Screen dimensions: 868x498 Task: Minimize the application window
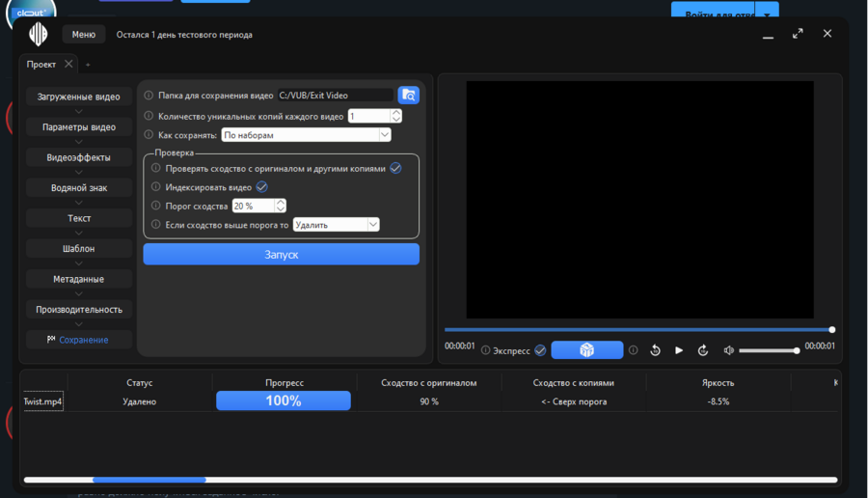pyautogui.click(x=769, y=35)
